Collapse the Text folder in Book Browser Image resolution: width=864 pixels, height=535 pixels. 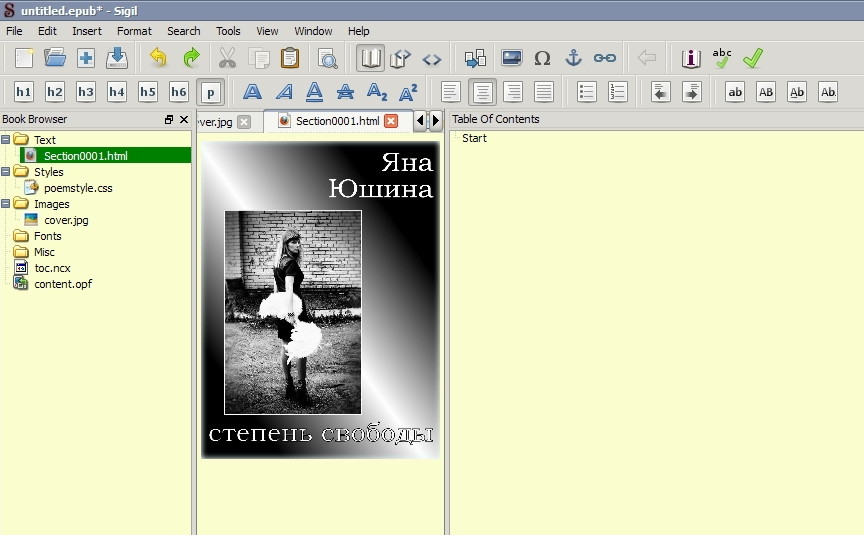tap(6, 140)
